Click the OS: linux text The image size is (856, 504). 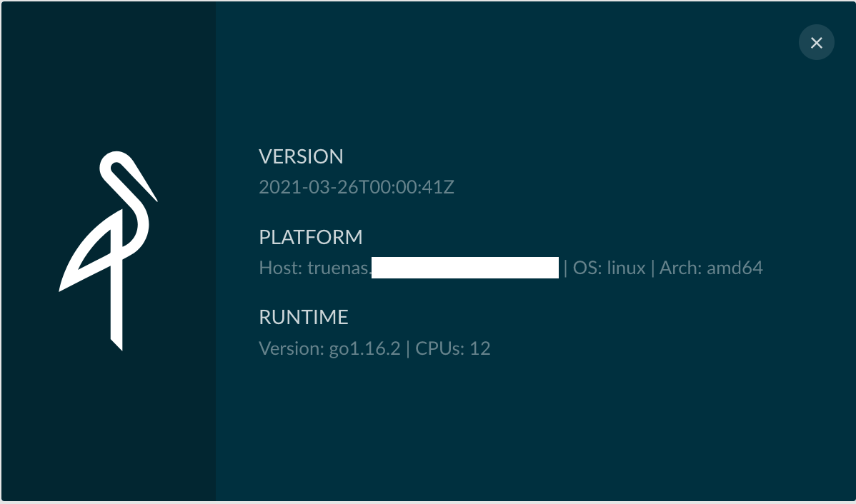(609, 268)
